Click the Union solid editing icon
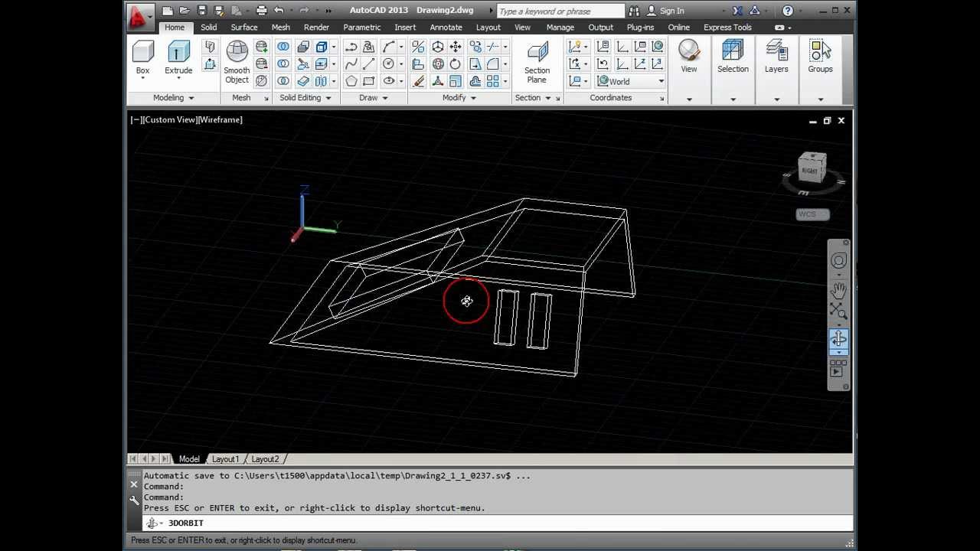Viewport: 980px width, 551px height. [283, 47]
